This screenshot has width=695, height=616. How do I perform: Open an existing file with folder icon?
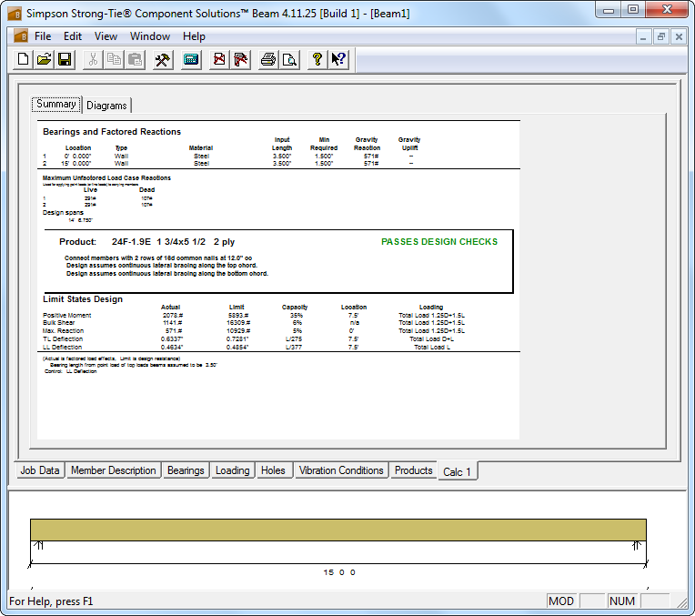[44, 59]
